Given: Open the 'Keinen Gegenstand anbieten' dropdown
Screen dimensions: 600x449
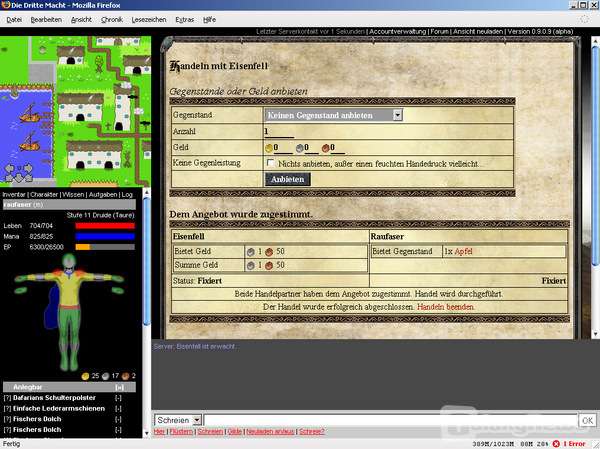Looking at the screenshot, I should (x=333, y=115).
